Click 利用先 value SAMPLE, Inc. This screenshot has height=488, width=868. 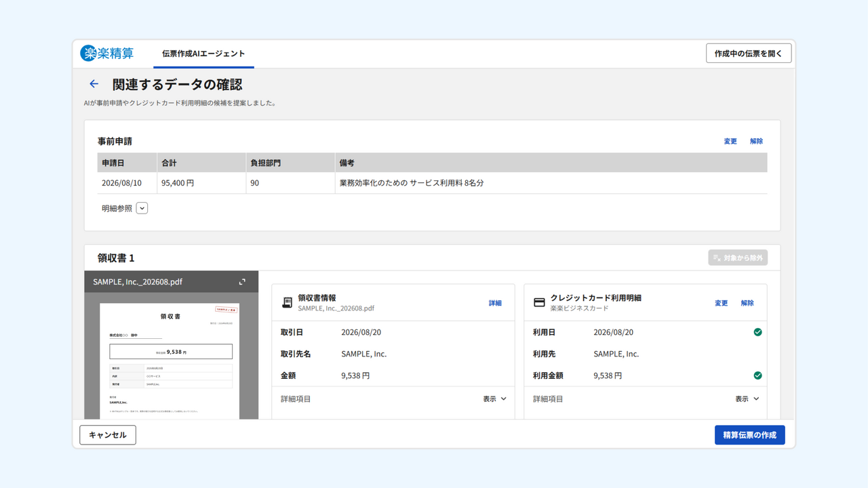click(x=616, y=354)
